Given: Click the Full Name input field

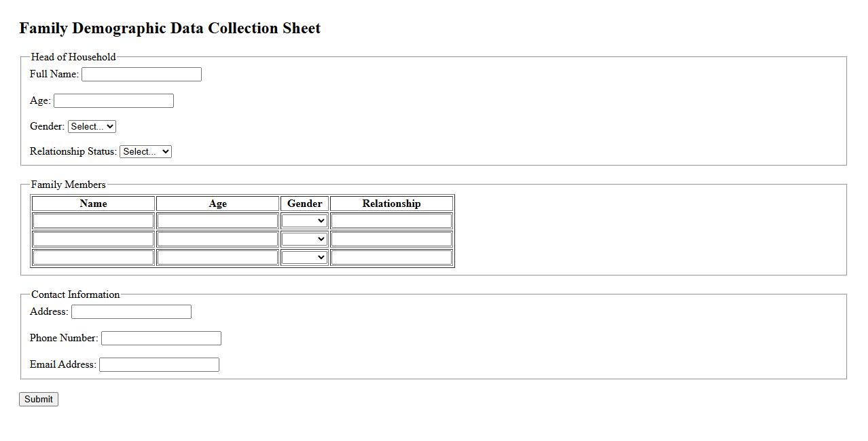Looking at the screenshot, I should (x=141, y=75).
